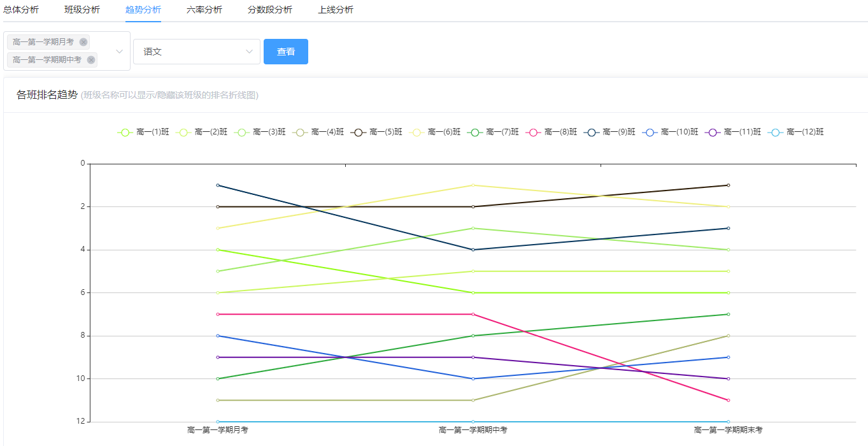The width and height of the screenshot is (868, 446).
Task: Open the 六率分析 tab
Action: 204,10
